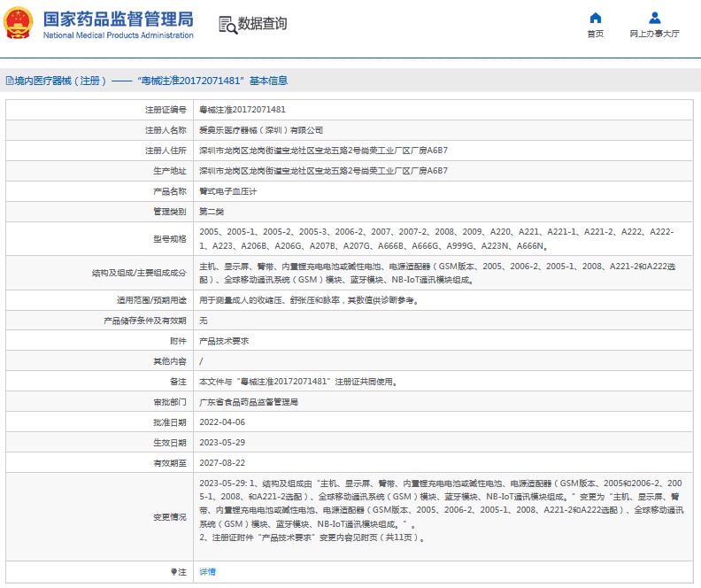This screenshot has width=701, height=588.
Task: Click the change record beginning 2023-05-29: 1、
Action: tap(442, 504)
